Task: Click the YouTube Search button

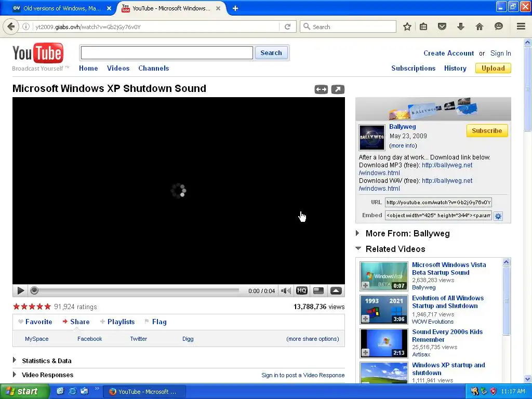Action: click(271, 53)
